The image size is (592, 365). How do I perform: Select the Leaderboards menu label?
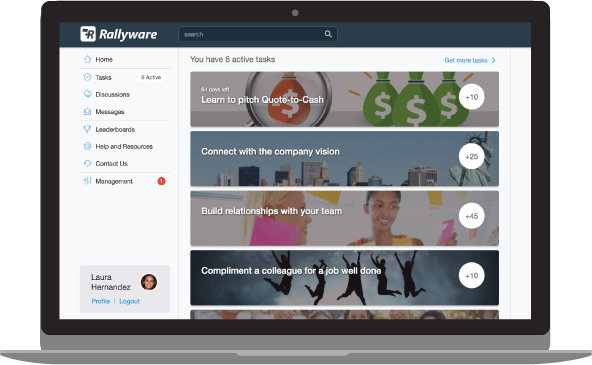(x=115, y=129)
